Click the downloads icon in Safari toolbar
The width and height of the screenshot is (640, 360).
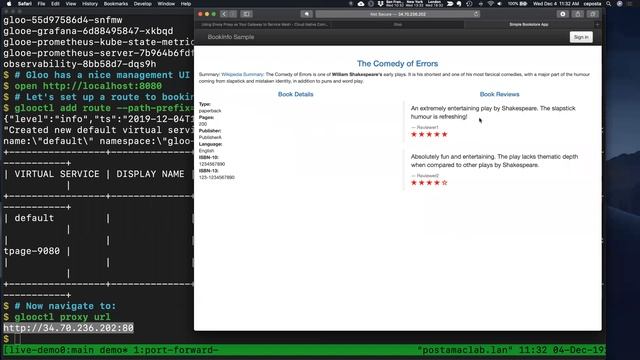point(563,14)
